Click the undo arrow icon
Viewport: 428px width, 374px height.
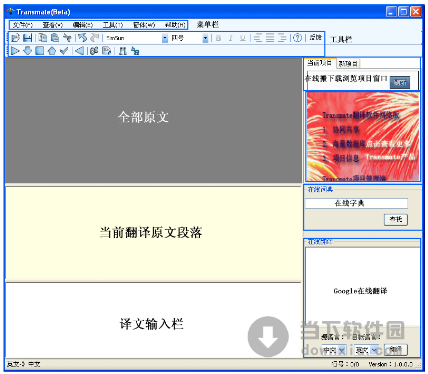click(x=82, y=38)
